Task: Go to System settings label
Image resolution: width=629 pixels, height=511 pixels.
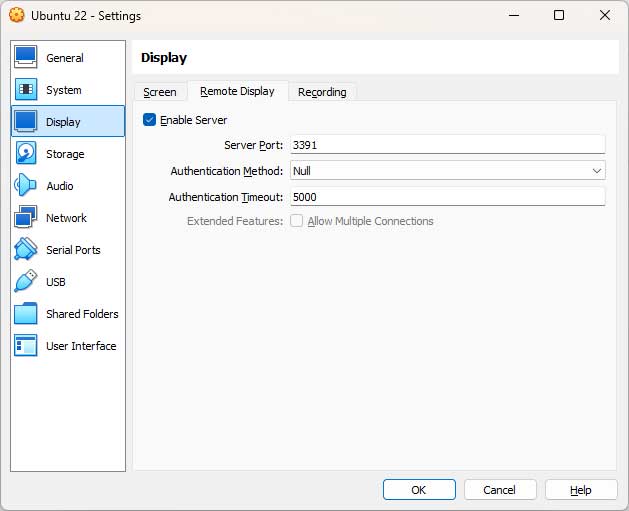Action: [x=63, y=90]
